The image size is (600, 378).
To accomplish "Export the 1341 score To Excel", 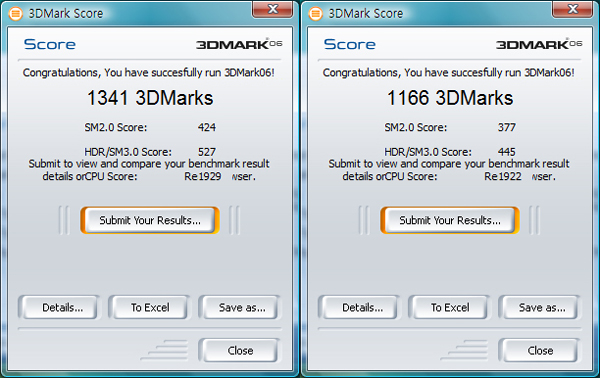I will (x=150, y=307).
